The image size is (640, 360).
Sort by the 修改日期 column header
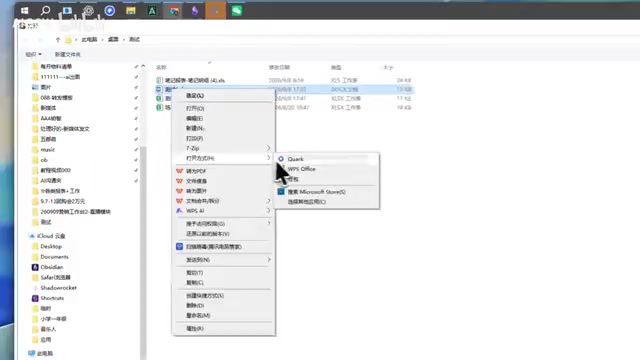pos(279,67)
